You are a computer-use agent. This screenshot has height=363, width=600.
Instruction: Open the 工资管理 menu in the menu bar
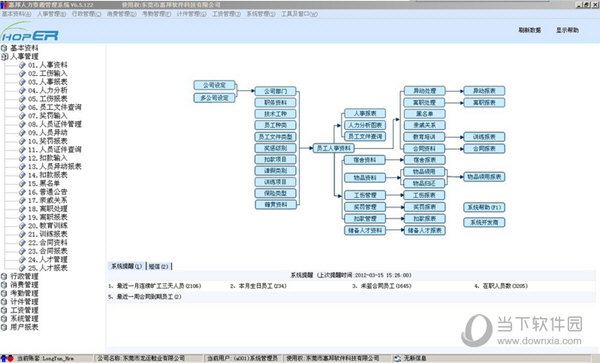click(x=227, y=14)
